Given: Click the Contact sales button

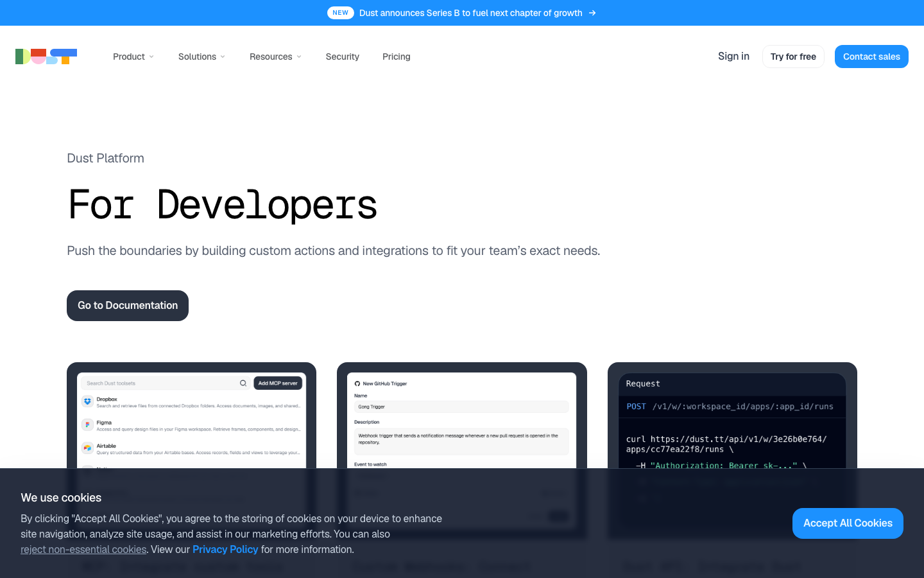Looking at the screenshot, I should tap(871, 57).
